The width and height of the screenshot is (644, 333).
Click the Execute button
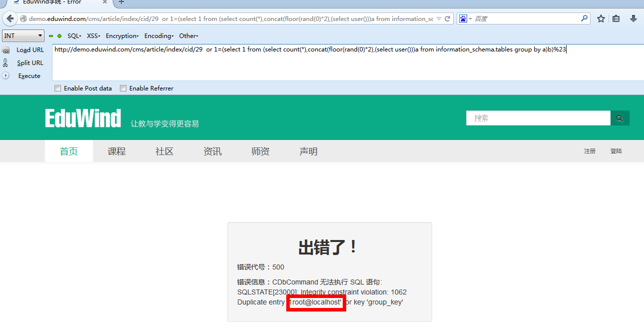pos(29,76)
